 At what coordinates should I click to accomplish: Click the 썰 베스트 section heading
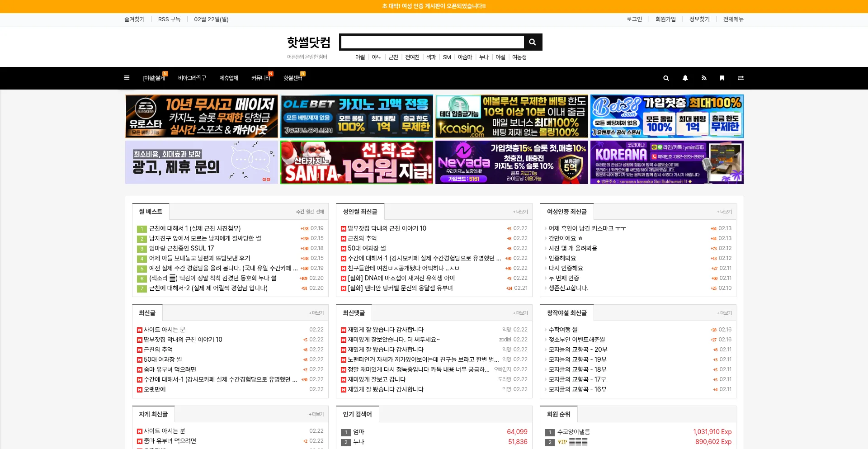[151, 212]
